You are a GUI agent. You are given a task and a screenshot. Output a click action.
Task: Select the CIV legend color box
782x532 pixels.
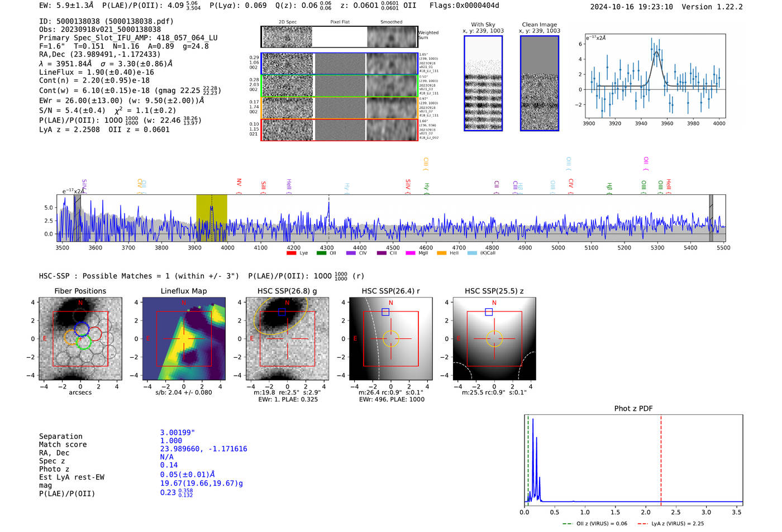point(351,253)
